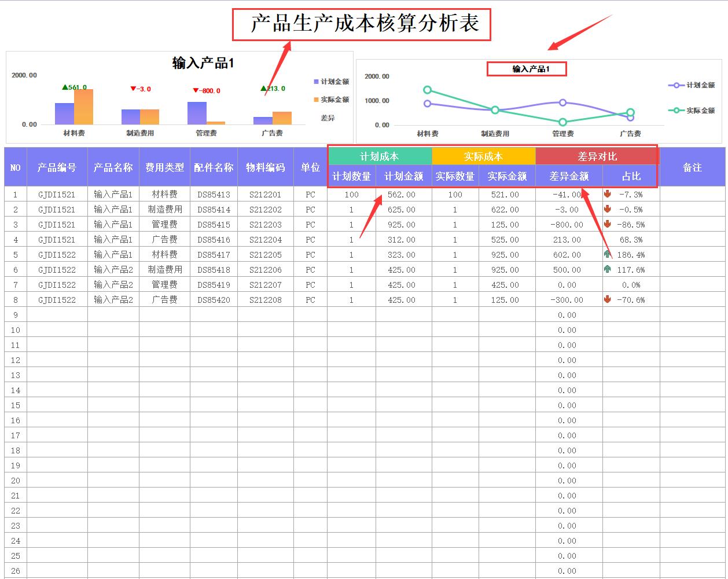Click the cell containing GJDI1522 in row 5
The image size is (728, 579).
coord(56,254)
